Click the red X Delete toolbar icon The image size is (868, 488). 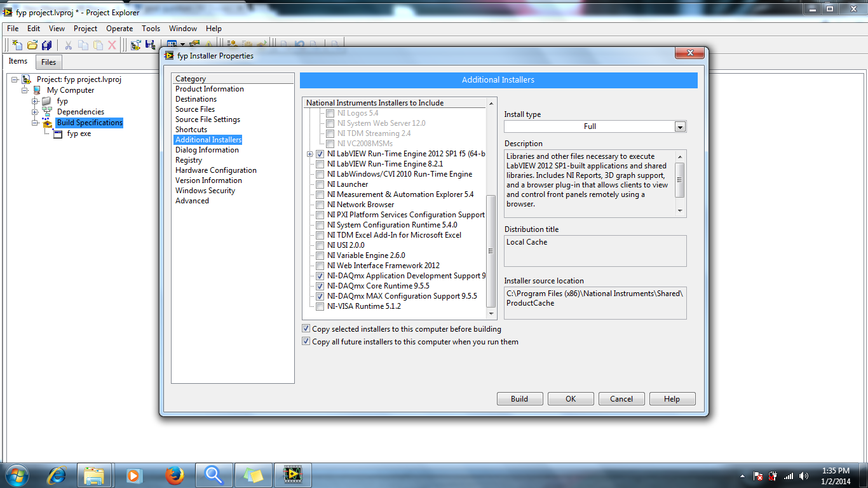click(112, 45)
